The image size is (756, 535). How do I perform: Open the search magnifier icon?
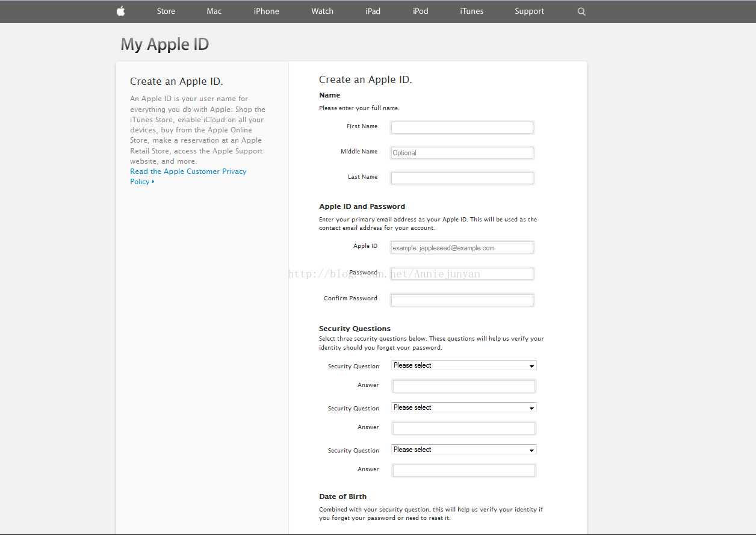[581, 11]
